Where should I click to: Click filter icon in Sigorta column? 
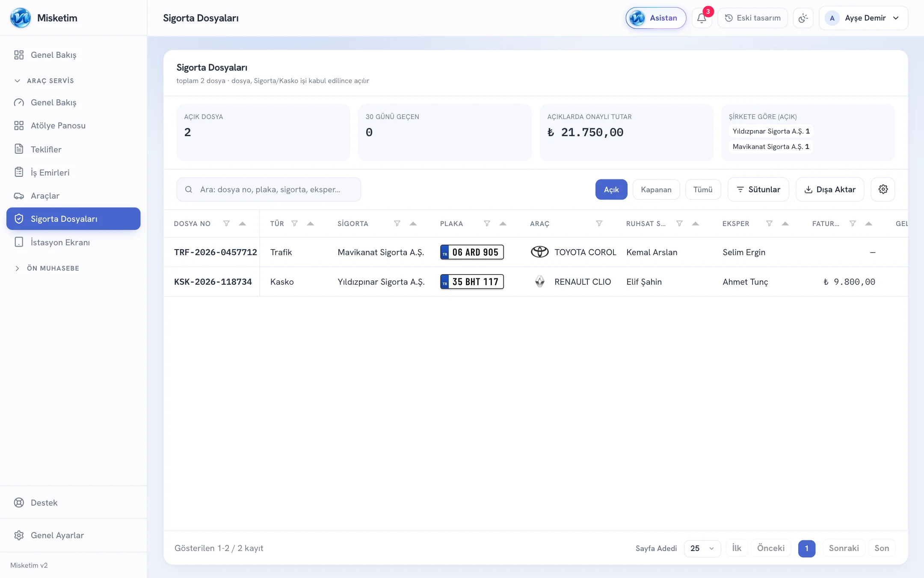point(397,223)
